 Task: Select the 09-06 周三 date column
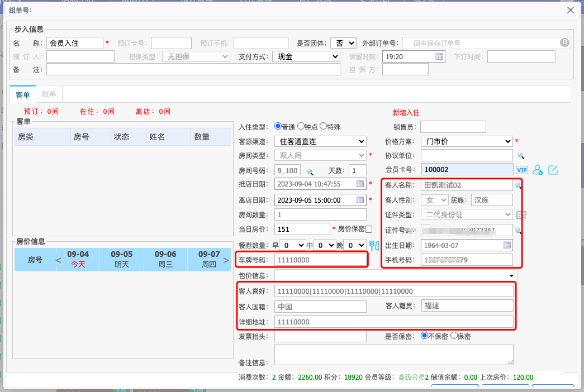pyautogui.click(x=165, y=260)
